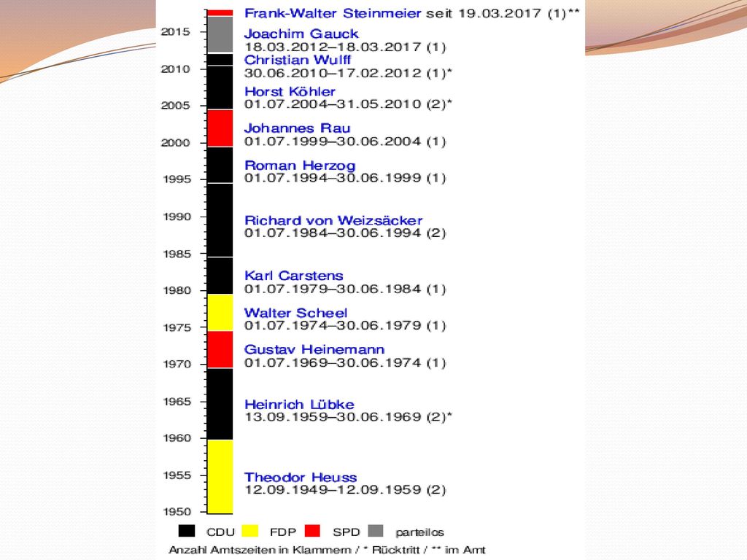Image resolution: width=747 pixels, height=560 pixels.
Task: Click the SPD legend label
Action: click(346, 532)
